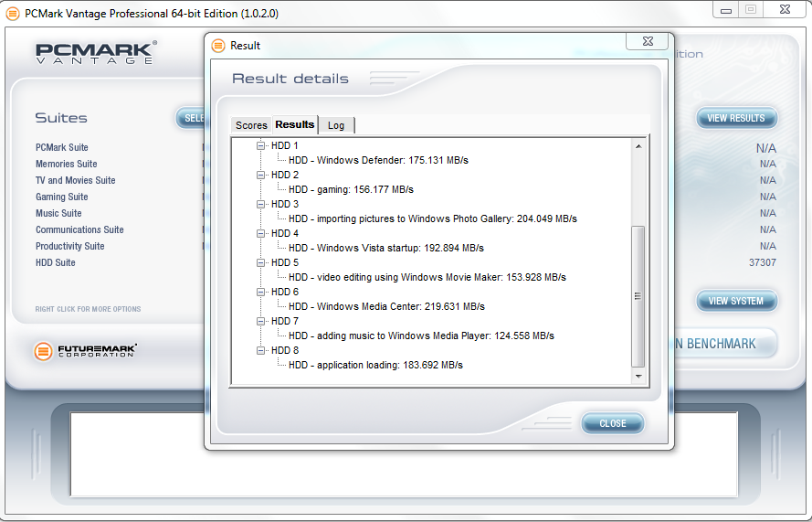This screenshot has height=522, width=812.
Task: Select 'HDD - Windows Media Center: 219.631 MB/s' row
Action: tap(387, 307)
